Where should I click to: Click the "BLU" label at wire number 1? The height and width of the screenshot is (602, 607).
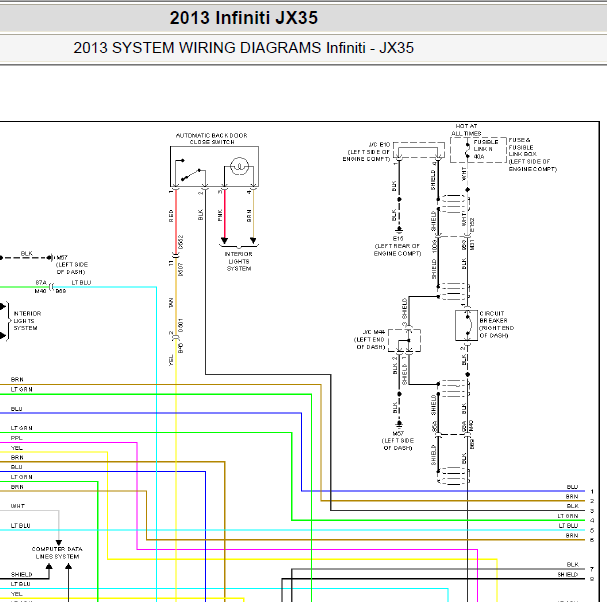(572, 487)
